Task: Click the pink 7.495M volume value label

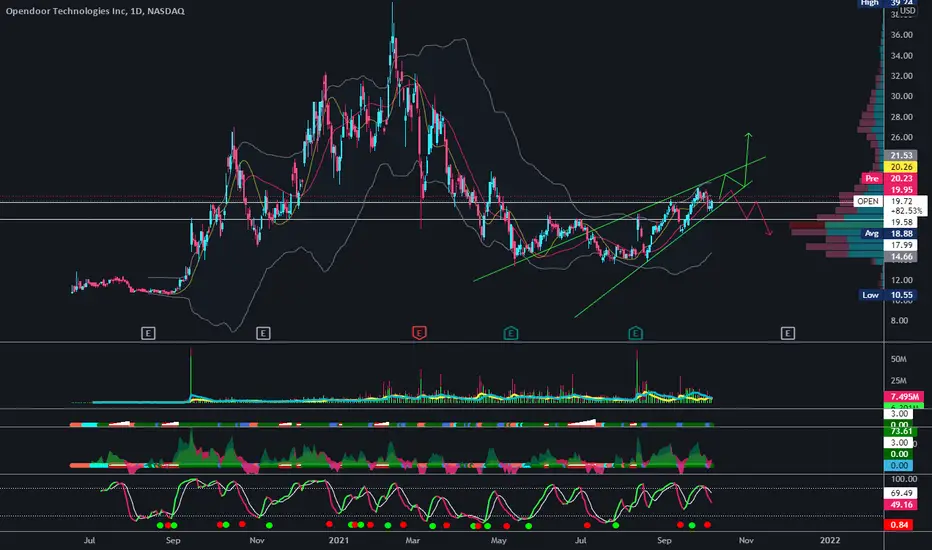Action: [x=903, y=397]
